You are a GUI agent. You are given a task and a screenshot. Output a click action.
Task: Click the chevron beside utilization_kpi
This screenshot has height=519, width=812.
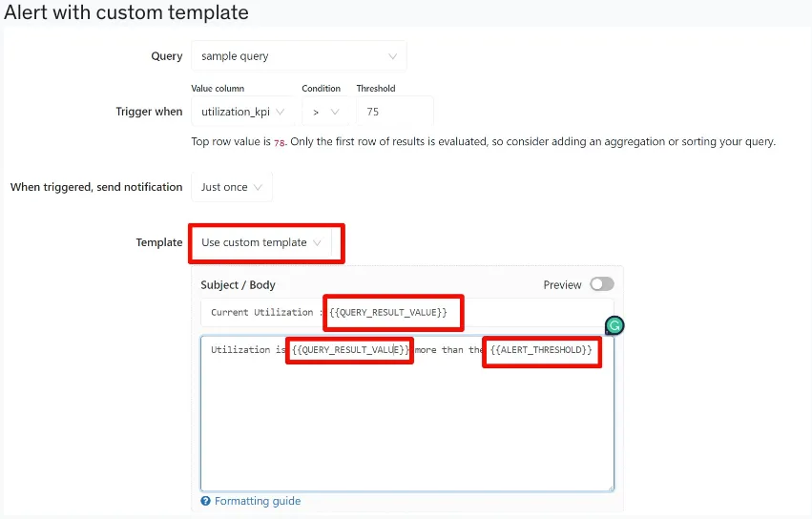coord(281,112)
